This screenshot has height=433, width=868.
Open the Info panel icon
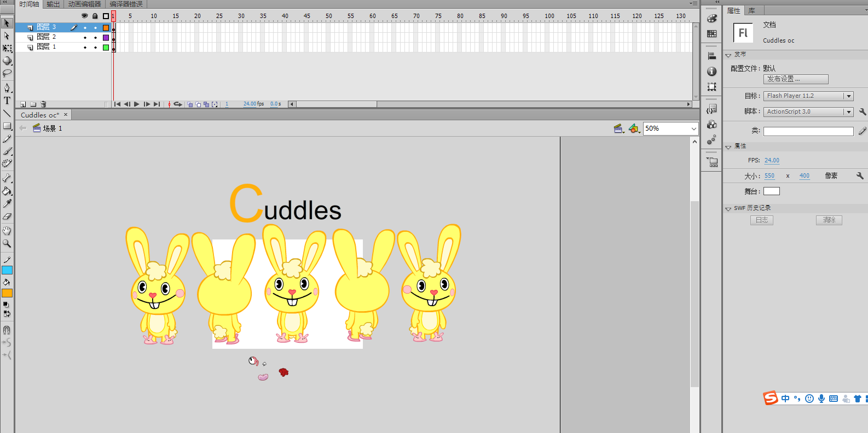pos(711,71)
